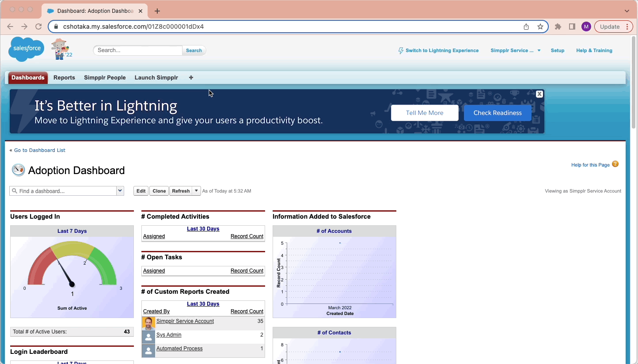638x364 pixels.
Task: Click the Edit button
Action: [x=141, y=191]
